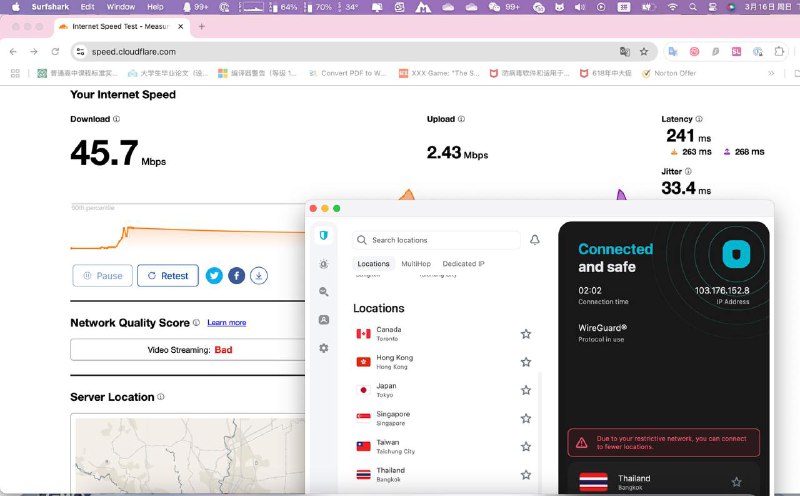Open the Norton Offer bookmark

point(669,73)
